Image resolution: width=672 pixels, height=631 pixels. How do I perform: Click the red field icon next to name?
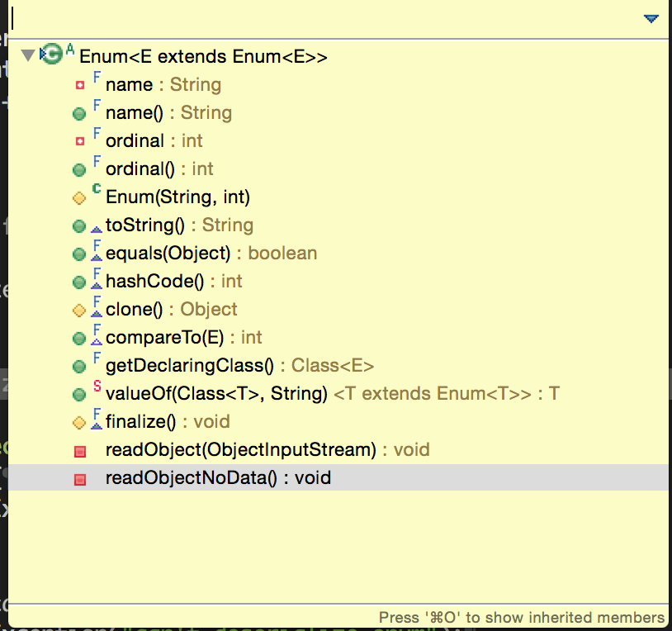(81, 84)
